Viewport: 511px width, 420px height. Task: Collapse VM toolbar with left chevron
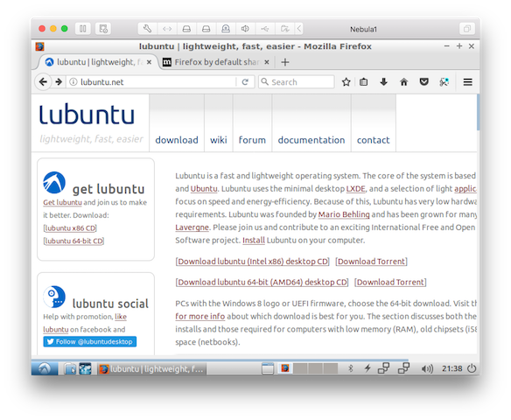[299, 29]
